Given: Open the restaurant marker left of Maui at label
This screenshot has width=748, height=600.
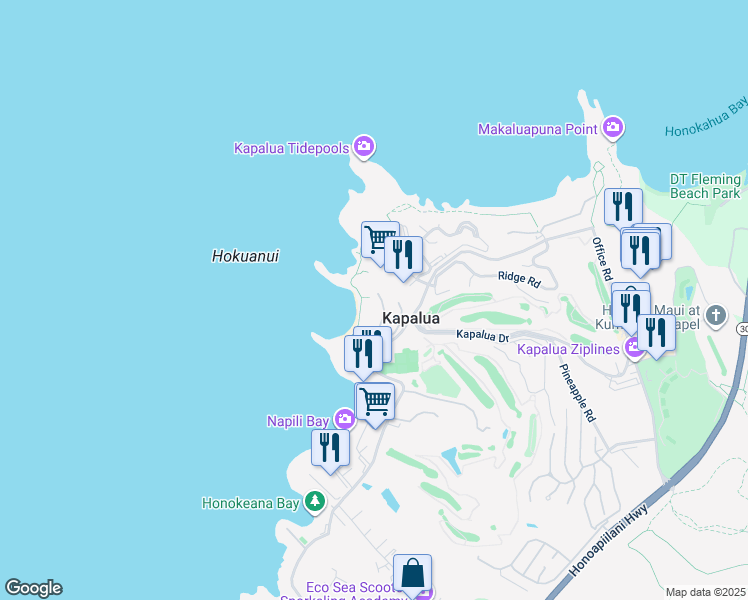Looking at the screenshot, I should 631,310.
